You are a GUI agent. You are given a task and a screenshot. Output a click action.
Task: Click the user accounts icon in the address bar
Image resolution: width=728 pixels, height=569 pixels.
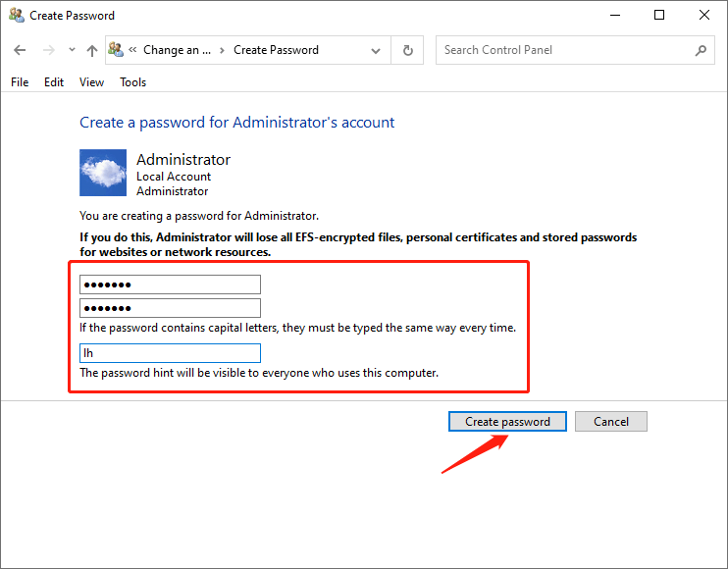click(x=116, y=49)
